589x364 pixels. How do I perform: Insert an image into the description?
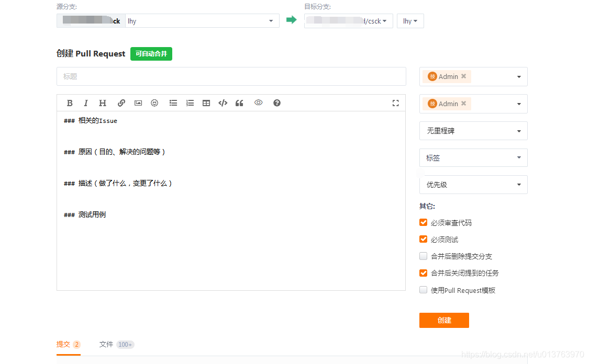138,103
